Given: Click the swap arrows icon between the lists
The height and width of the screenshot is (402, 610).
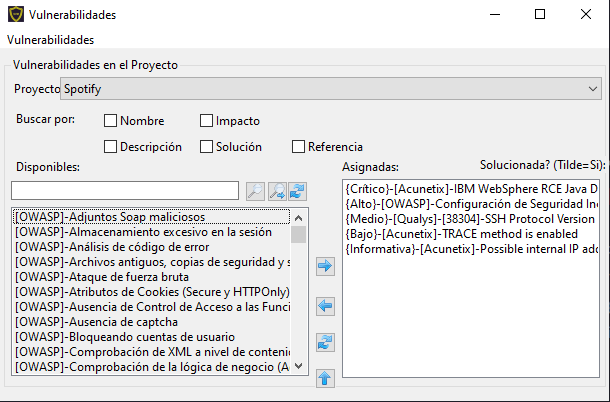Looking at the screenshot, I should [324, 342].
